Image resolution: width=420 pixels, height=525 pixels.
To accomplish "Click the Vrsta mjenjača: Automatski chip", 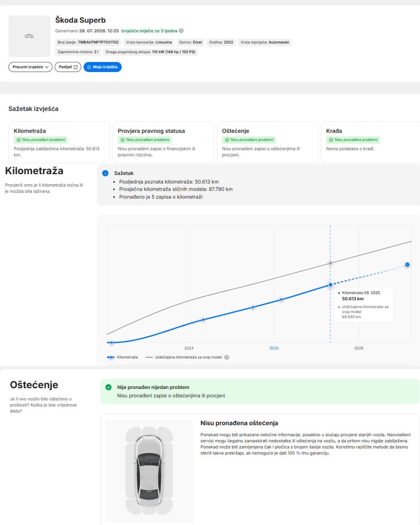I will point(265,42).
